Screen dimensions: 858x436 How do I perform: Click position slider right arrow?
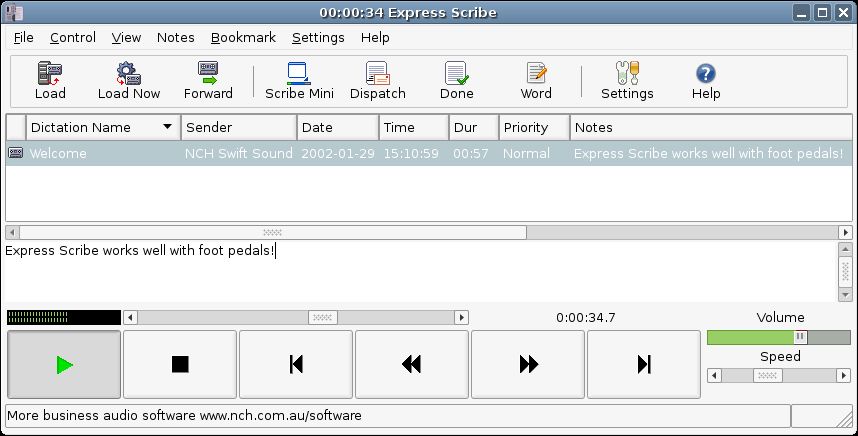(461, 317)
